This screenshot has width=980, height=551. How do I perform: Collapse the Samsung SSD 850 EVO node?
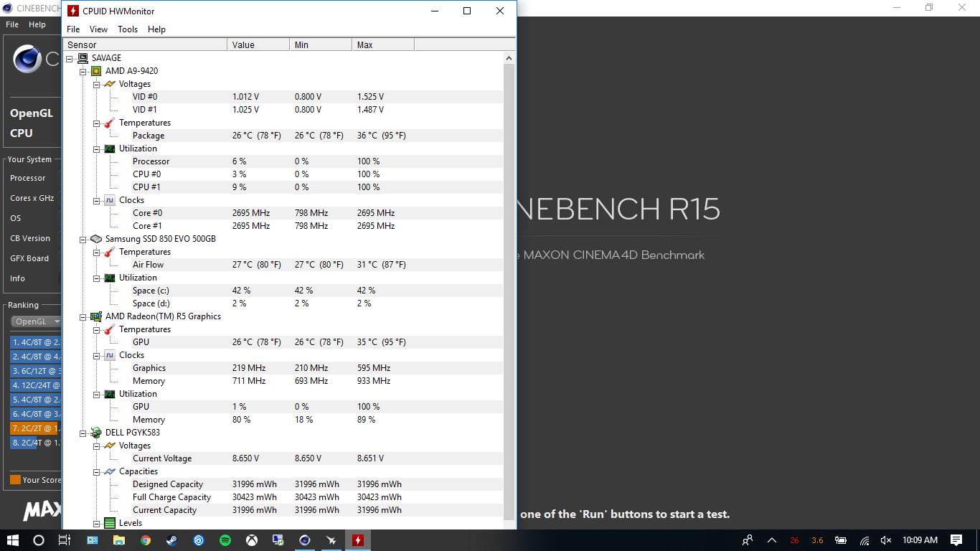(83, 239)
